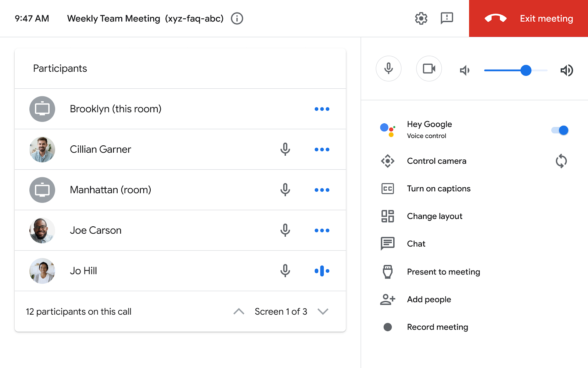Go to next participants screen chevron
The height and width of the screenshot is (368, 588).
pos(323,312)
